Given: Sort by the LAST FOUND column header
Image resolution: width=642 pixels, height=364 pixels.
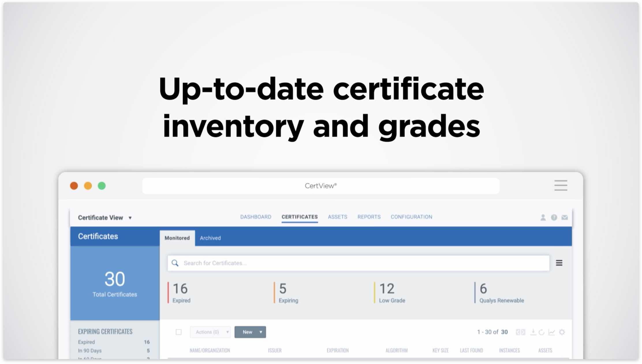Looking at the screenshot, I should [471, 350].
